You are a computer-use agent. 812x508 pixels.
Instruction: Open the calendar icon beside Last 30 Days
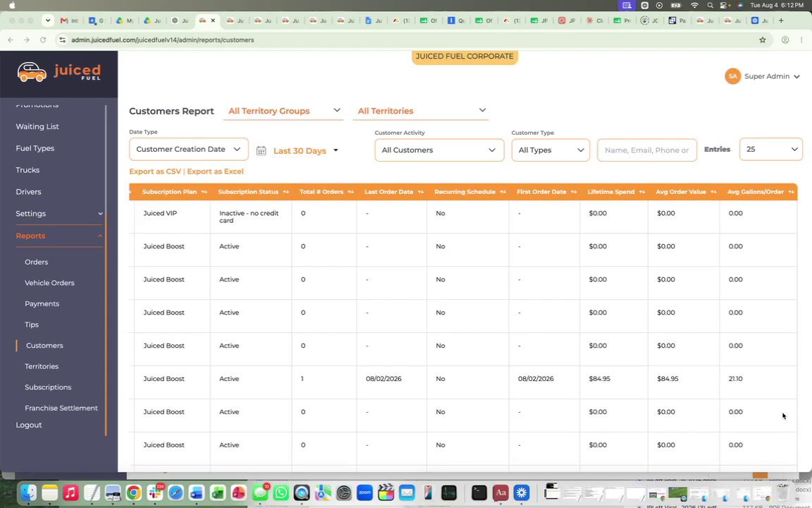(261, 151)
